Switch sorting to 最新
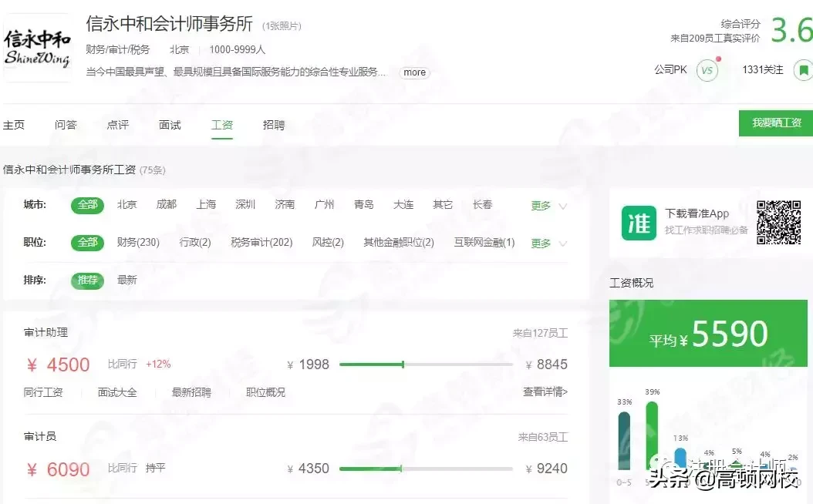This screenshot has height=504, width=813. 127,281
